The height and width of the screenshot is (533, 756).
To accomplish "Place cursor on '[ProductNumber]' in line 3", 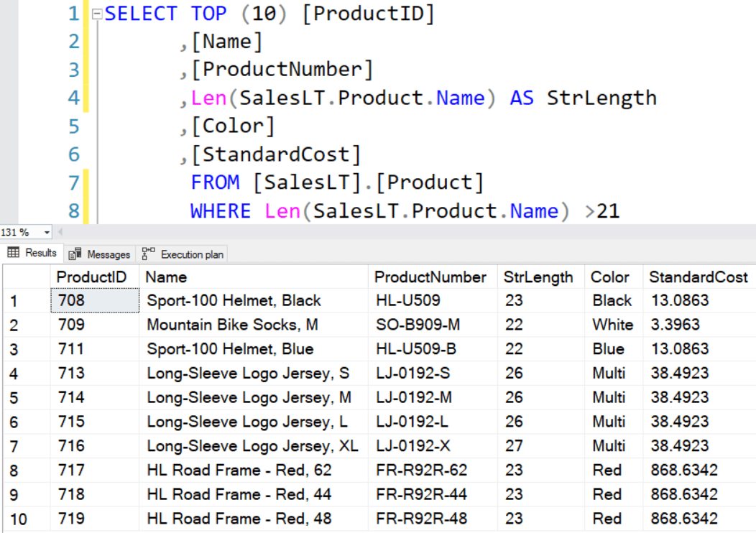I will (282, 70).
